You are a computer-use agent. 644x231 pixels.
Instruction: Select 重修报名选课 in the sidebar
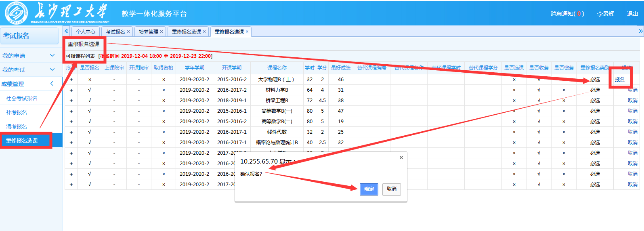[x=22, y=141]
